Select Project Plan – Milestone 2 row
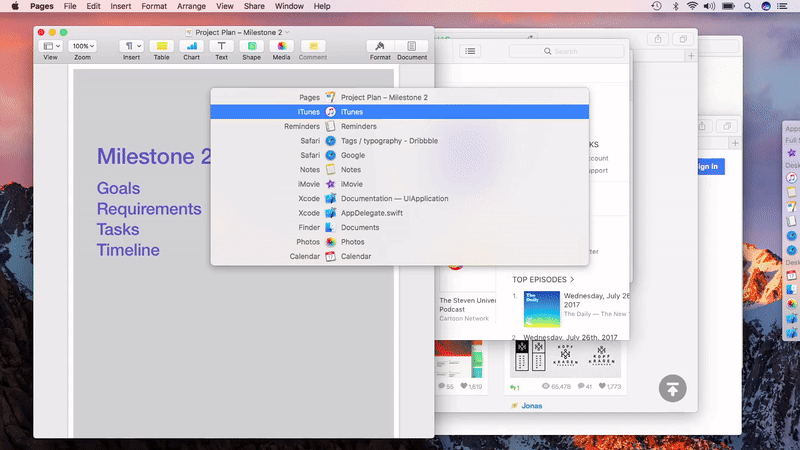 click(399, 97)
